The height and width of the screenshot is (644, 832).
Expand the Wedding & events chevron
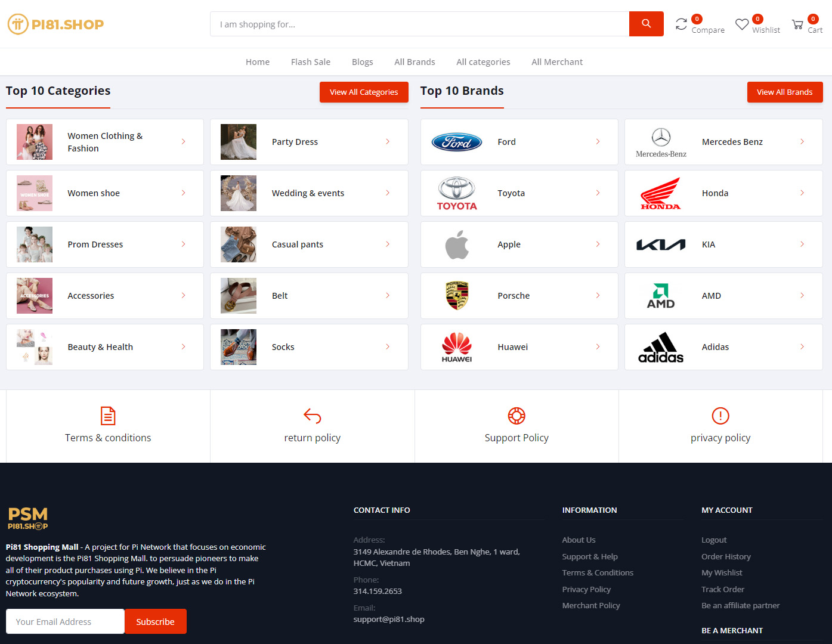pos(388,193)
